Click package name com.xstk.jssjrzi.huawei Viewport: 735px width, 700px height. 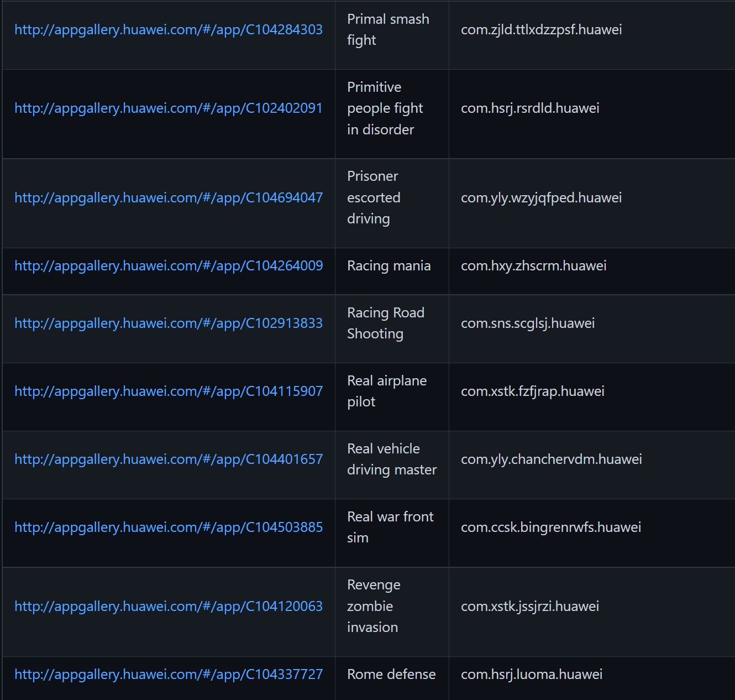click(530, 607)
